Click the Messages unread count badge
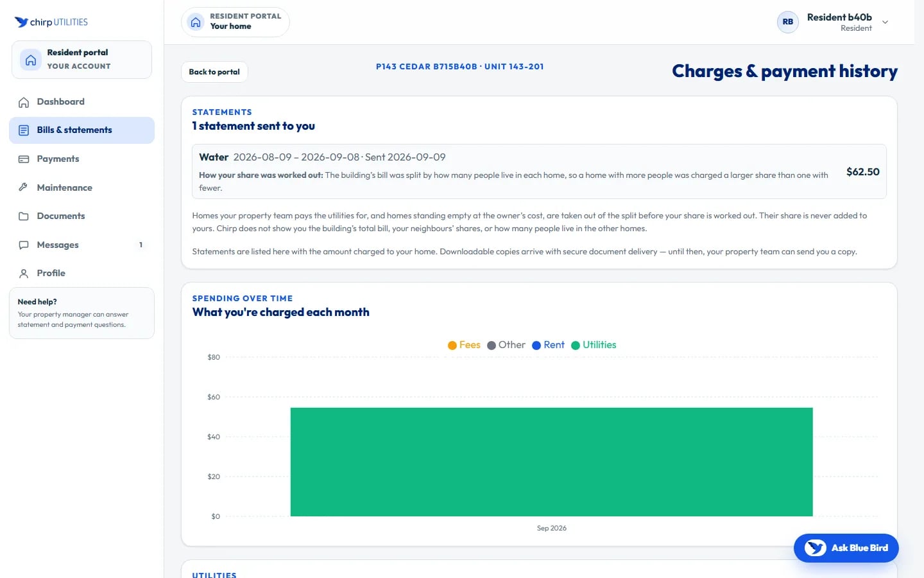Image resolution: width=924 pixels, height=578 pixels. pyautogui.click(x=141, y=245)
